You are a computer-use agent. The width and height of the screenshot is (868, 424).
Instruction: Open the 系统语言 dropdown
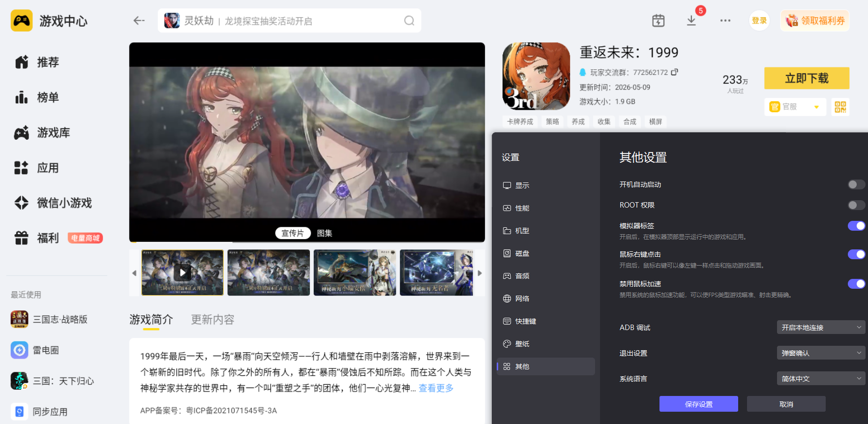coord(821,378)
